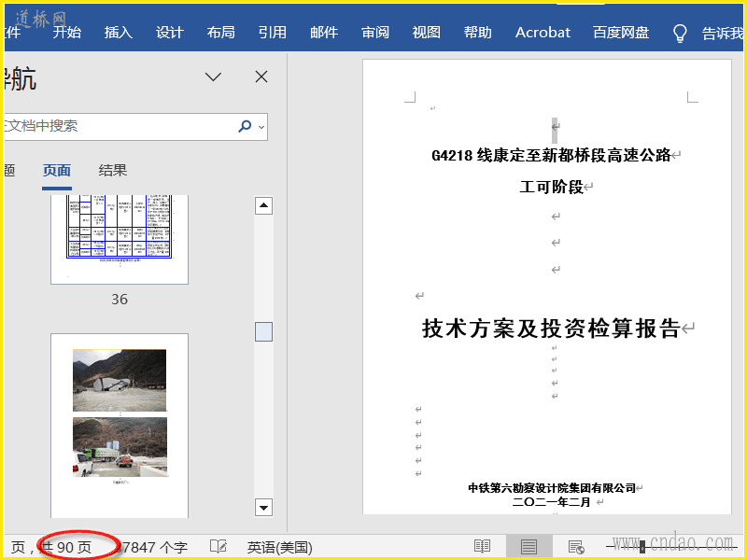The image size is (747, 560).
Task: Click the thumbnail scrollbar down arrow
Action: click(x=263, y=508)
